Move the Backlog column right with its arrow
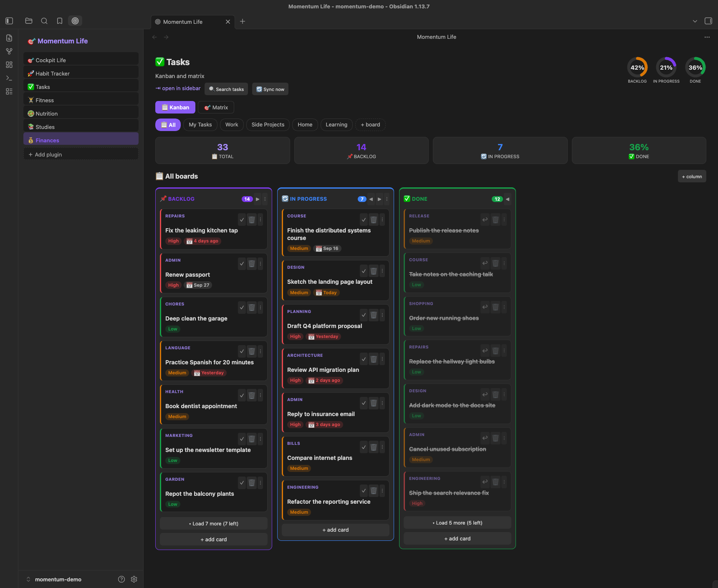Image resolution: width=718 pixels, height=588 pixels. (258, 199)
